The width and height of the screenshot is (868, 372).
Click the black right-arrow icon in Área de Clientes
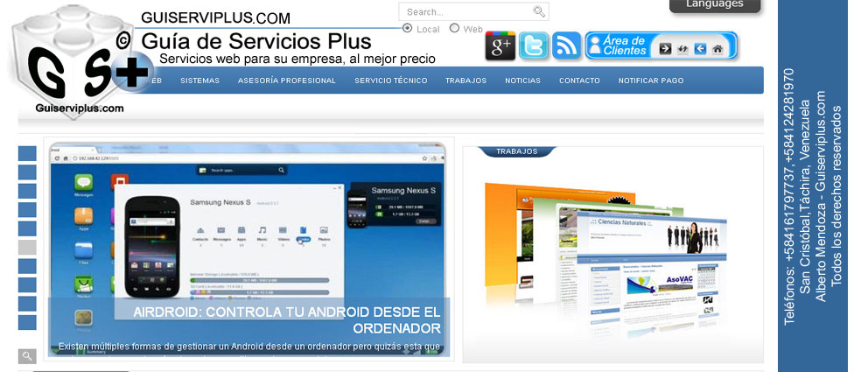coord(665,49)
